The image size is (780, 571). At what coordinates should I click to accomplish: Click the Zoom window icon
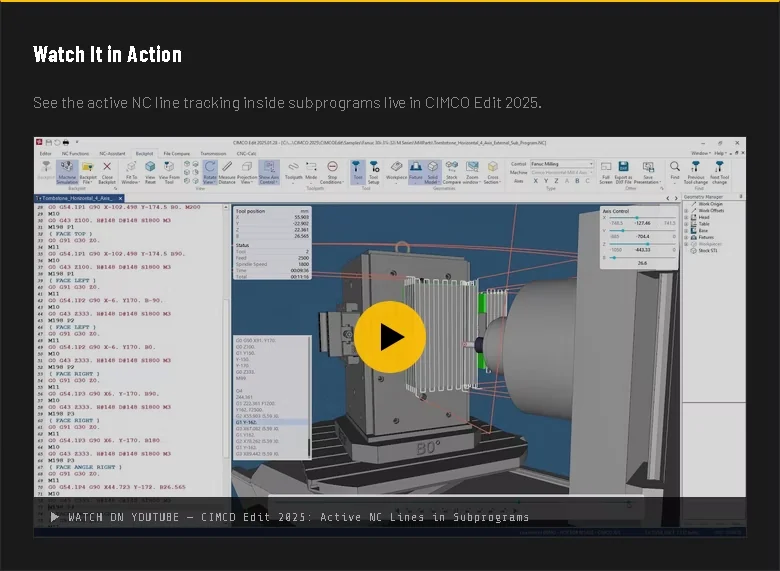point(472,172)
